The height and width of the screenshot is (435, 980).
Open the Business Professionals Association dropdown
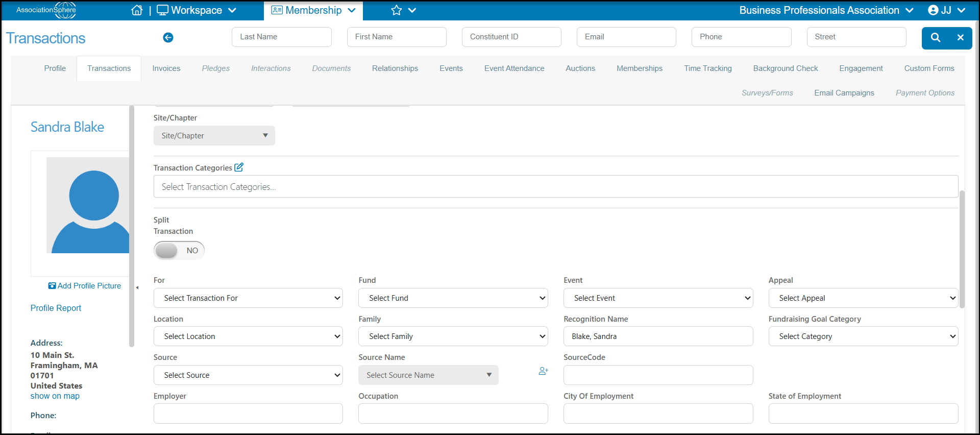(826, 10)
